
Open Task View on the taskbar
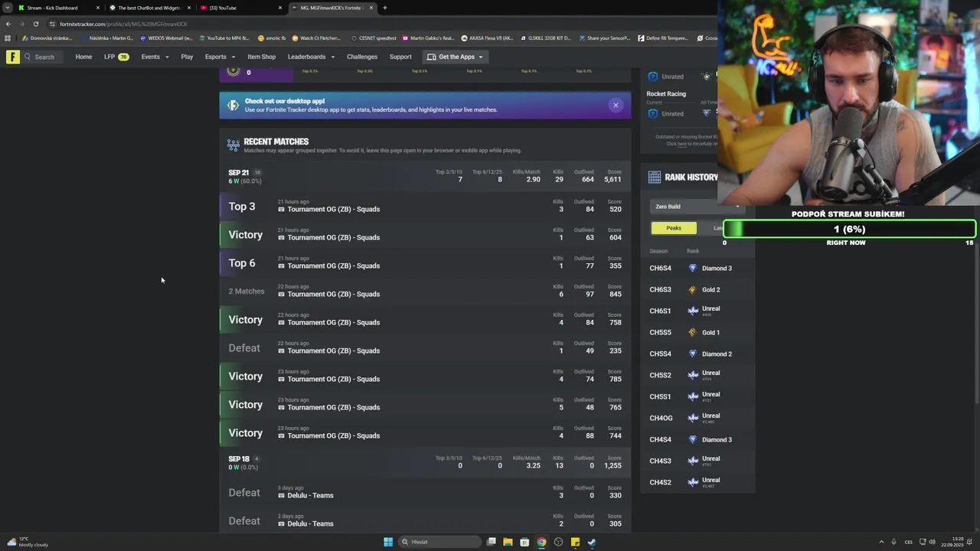click(491, 543)
